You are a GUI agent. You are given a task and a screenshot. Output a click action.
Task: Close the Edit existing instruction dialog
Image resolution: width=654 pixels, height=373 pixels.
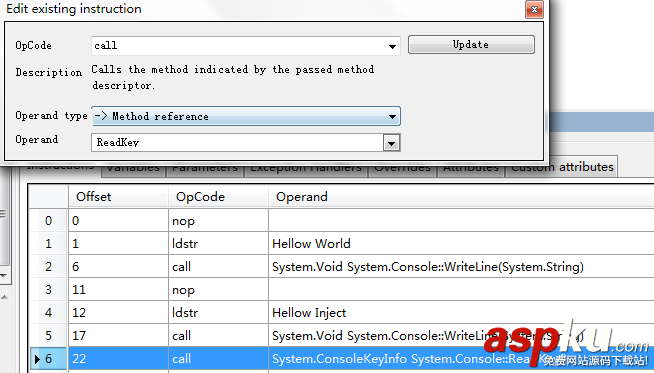(x=534, y=10)
